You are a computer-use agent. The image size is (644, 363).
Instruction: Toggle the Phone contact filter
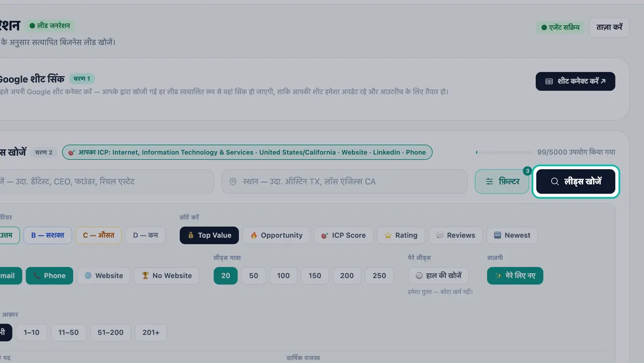[49, 275]
